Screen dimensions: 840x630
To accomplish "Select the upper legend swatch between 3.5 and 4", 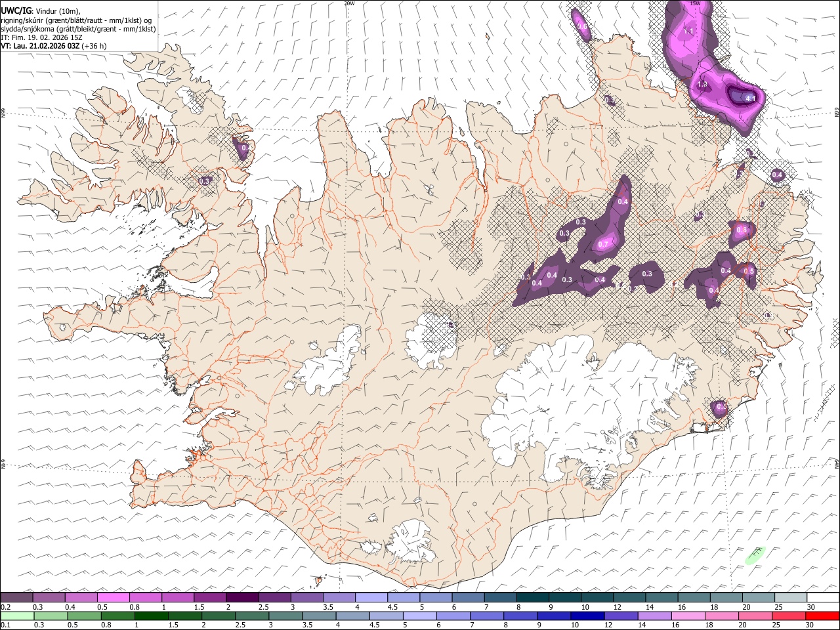I will [339, 598].
